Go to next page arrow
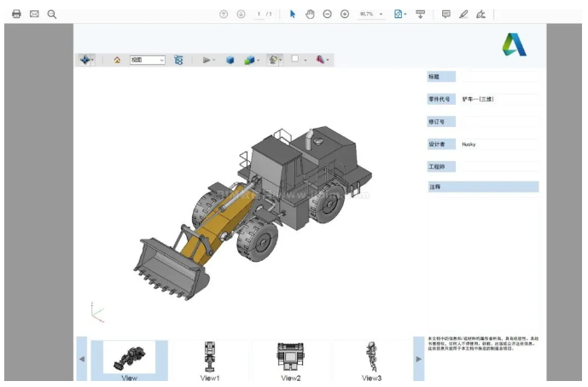The width and height of the screenshot is (588, 387). (241, 14)
